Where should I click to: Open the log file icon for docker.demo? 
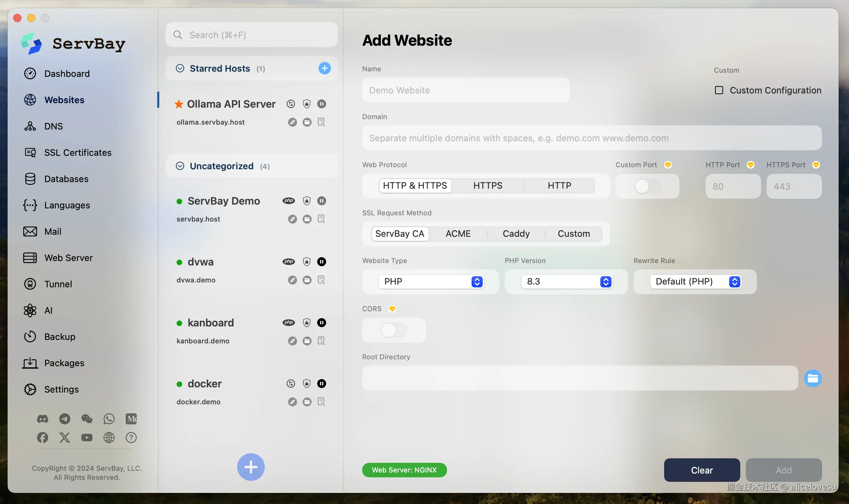pyautogui.click(x=321, y=402)
